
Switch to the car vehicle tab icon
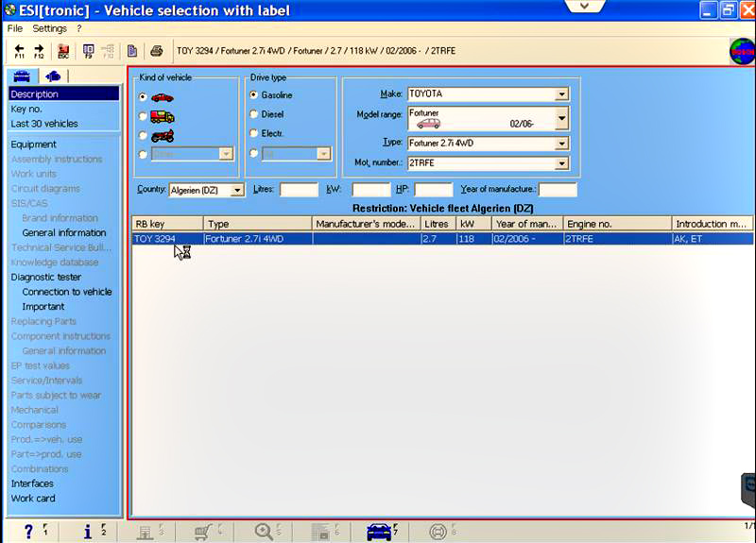pyautogui.click(x=22, y=76)
